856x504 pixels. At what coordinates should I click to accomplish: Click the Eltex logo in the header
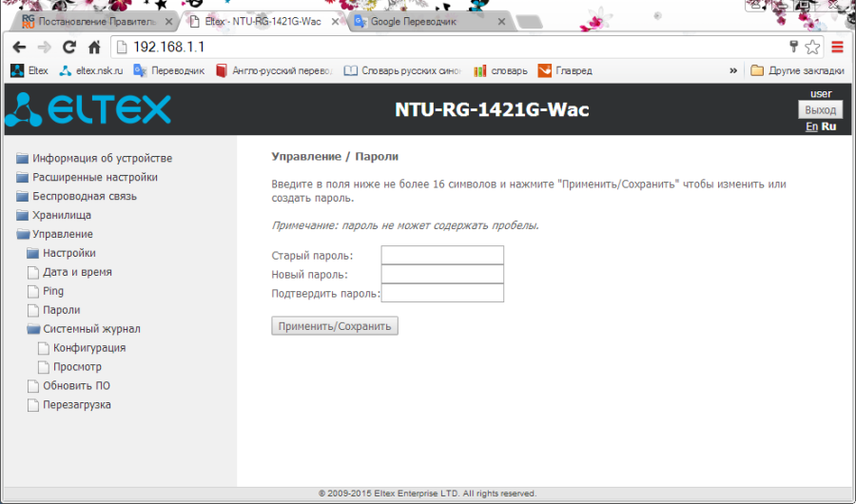pyautogui.click(x=88, y=109)
